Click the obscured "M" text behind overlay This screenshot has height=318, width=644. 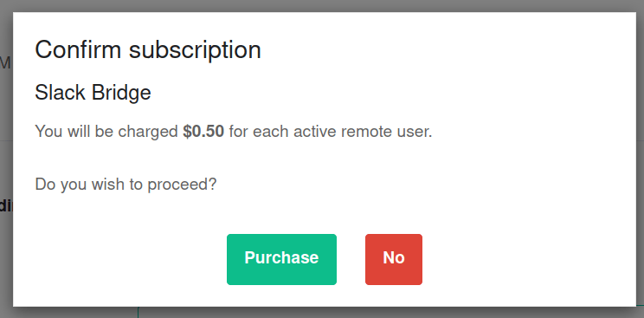pyautogui.click(x=5, y=63)
